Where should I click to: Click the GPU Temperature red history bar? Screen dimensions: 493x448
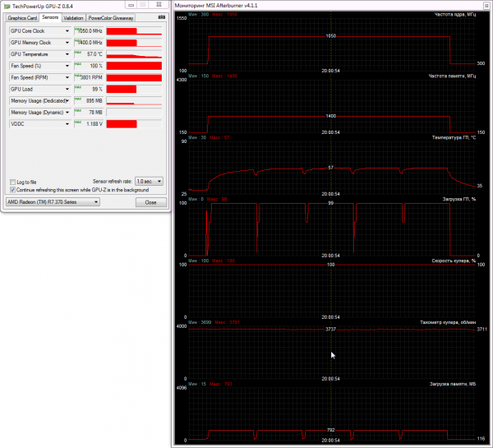[x=134, y=54]
